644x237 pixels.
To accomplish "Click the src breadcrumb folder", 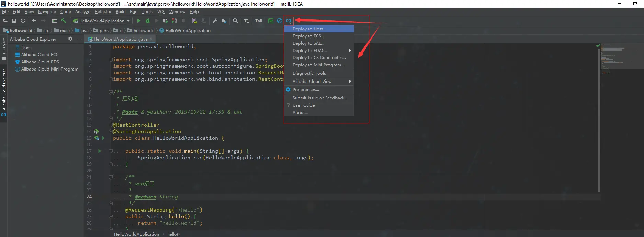I will pos(43,31).
